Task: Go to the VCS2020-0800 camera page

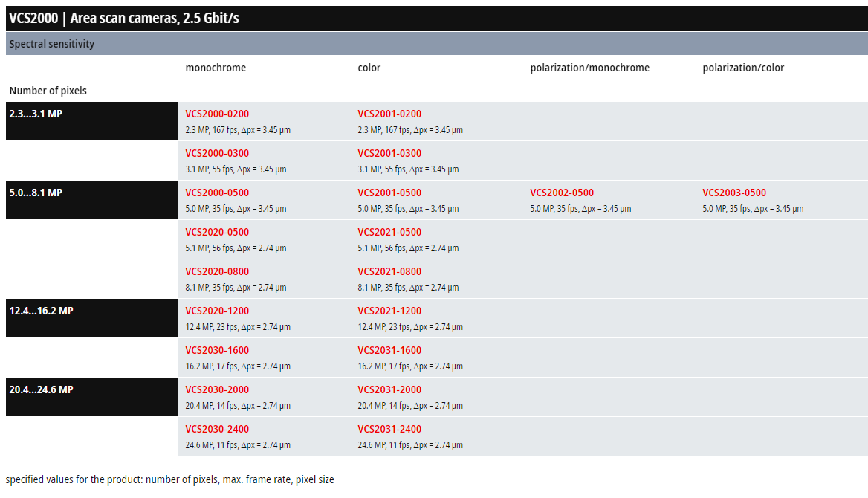Action: pos(217,272)
